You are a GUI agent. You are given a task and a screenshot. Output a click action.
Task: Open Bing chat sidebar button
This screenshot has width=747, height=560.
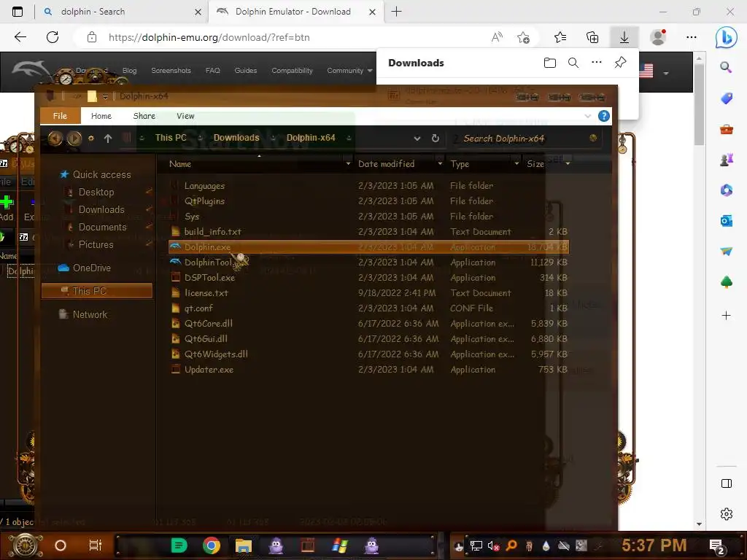tap(726, 37)
